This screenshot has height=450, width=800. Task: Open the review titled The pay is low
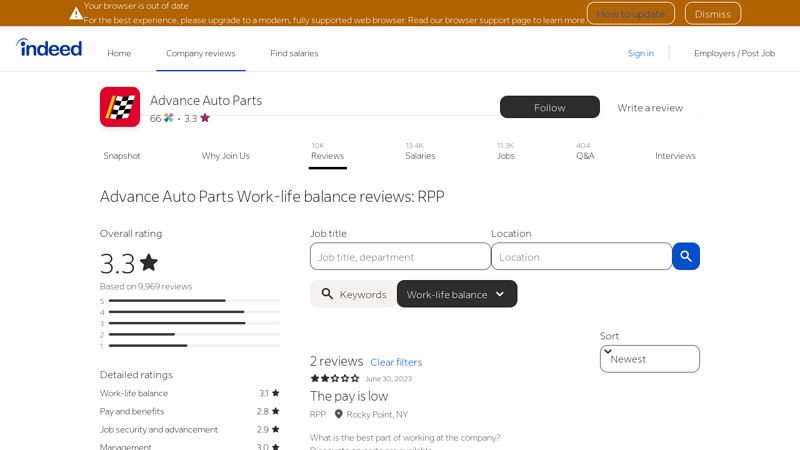349,396
